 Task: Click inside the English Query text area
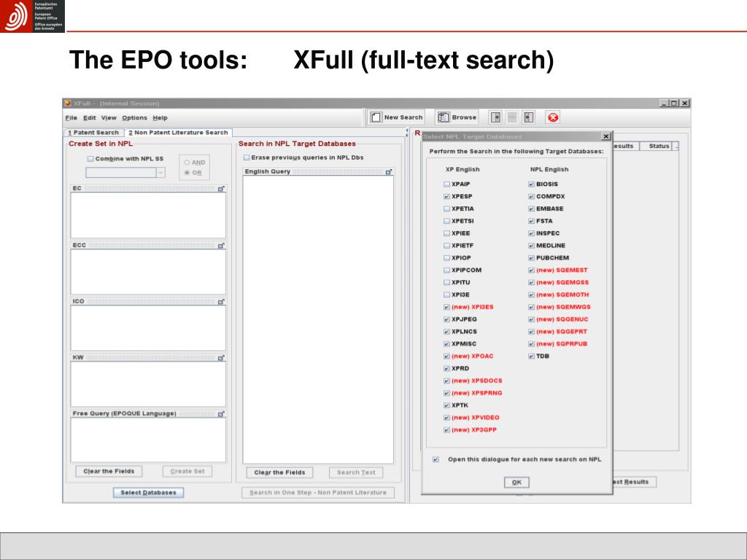(x=318, y=319)
